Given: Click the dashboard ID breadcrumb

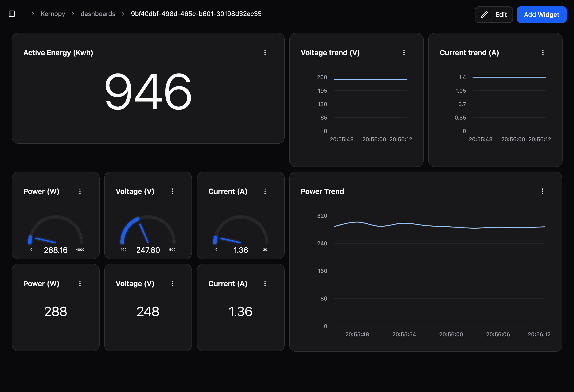Looking at the screenshot, I should click(196, 14).
